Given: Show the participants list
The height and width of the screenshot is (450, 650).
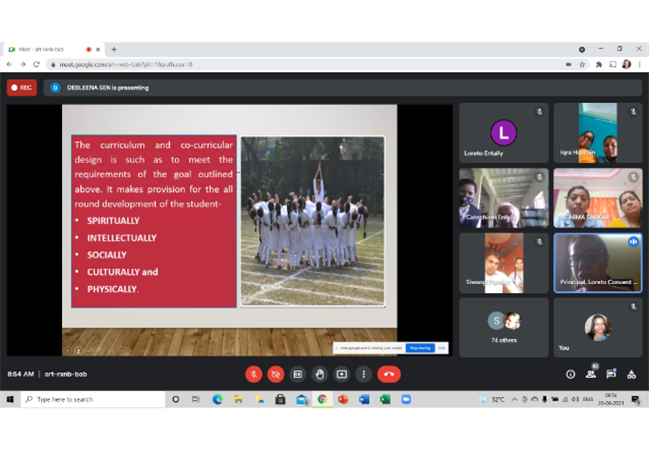Looking at the screenshot, I should pos(591,374).
